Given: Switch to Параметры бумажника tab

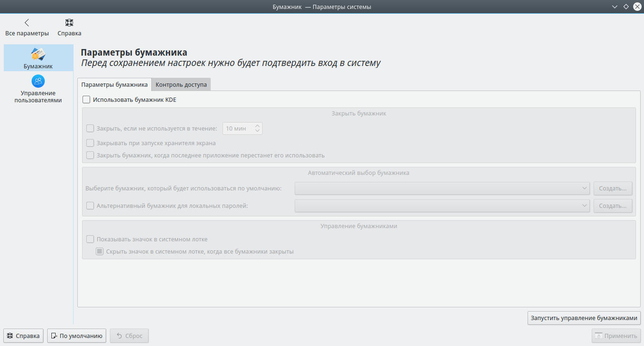Looking at the screenshot, I should pos(115,85).
